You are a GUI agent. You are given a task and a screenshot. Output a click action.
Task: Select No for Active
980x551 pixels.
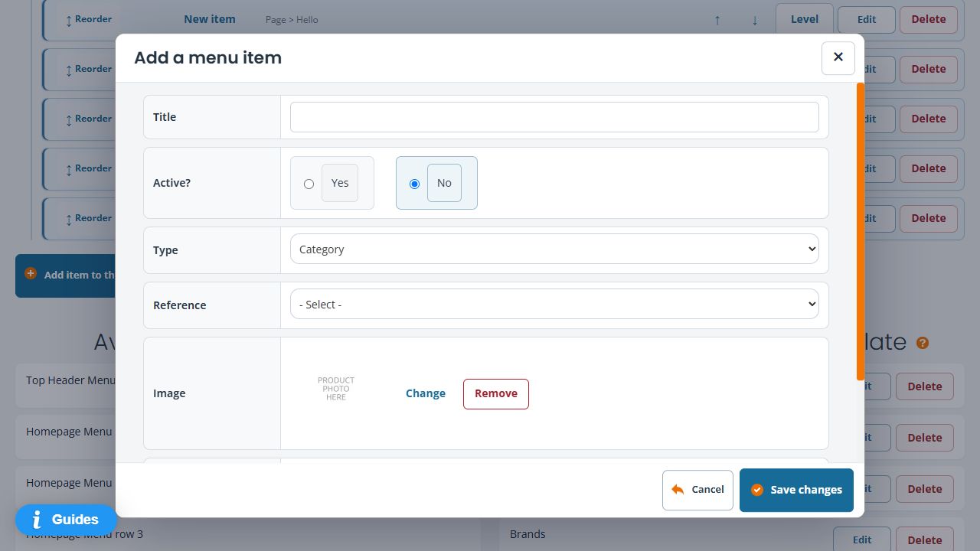[414, 184]
